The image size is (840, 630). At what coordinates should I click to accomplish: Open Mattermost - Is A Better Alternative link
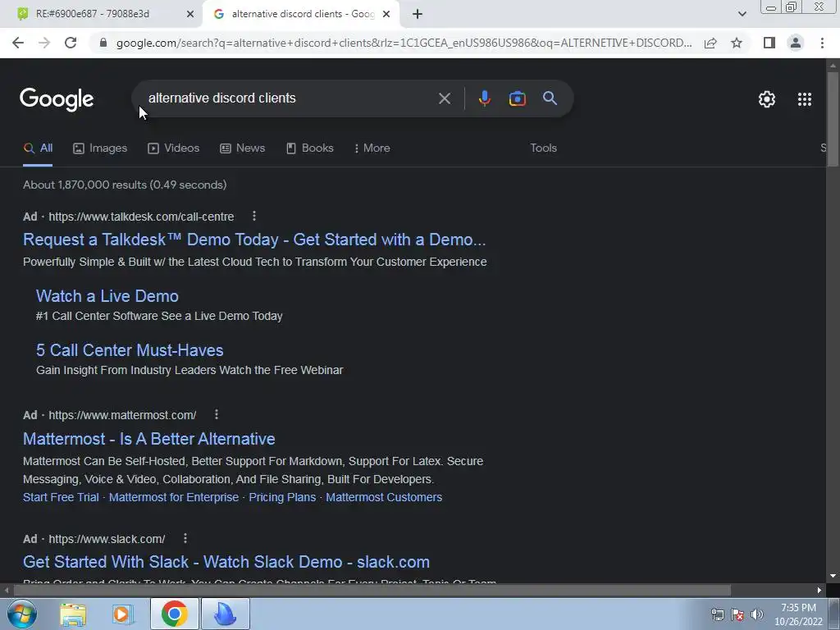(x=149, y=439)
